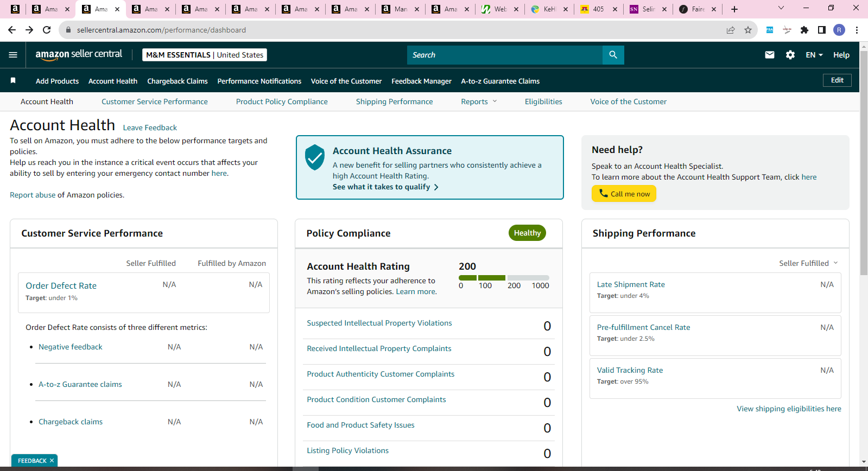
Task: Open the Chrome profile avatar
Action: (839, 30)
